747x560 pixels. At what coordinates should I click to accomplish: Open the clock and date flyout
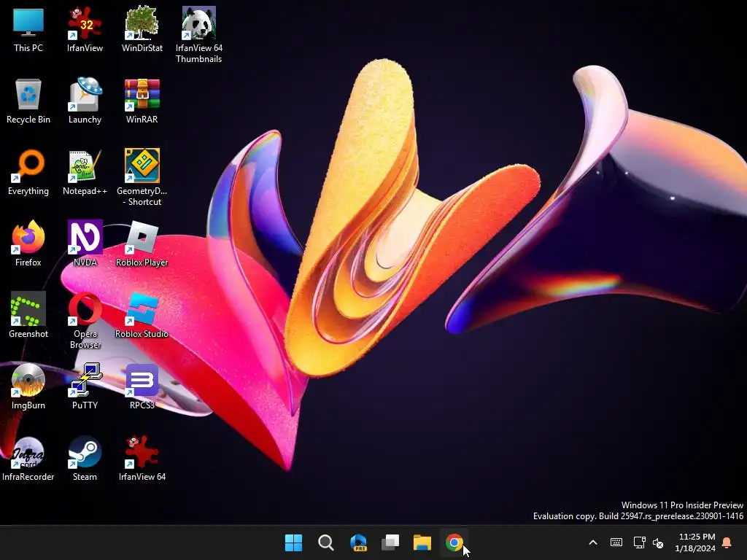coord(695,542)
